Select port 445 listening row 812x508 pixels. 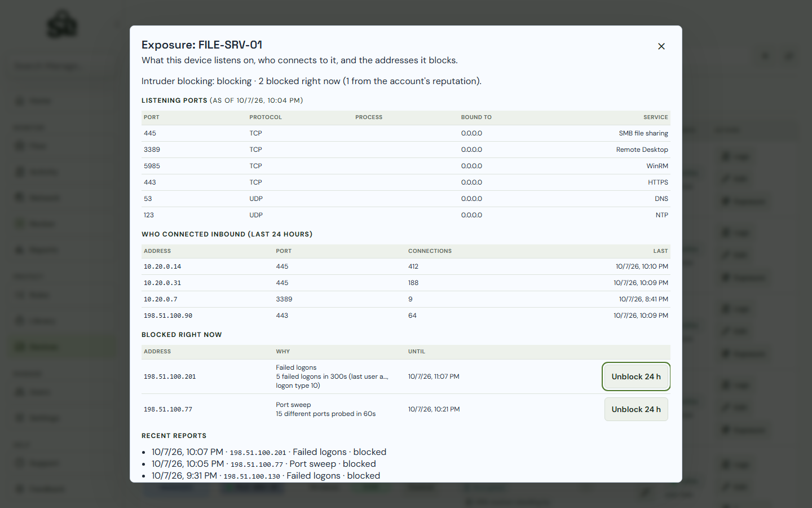pos(406,133)
